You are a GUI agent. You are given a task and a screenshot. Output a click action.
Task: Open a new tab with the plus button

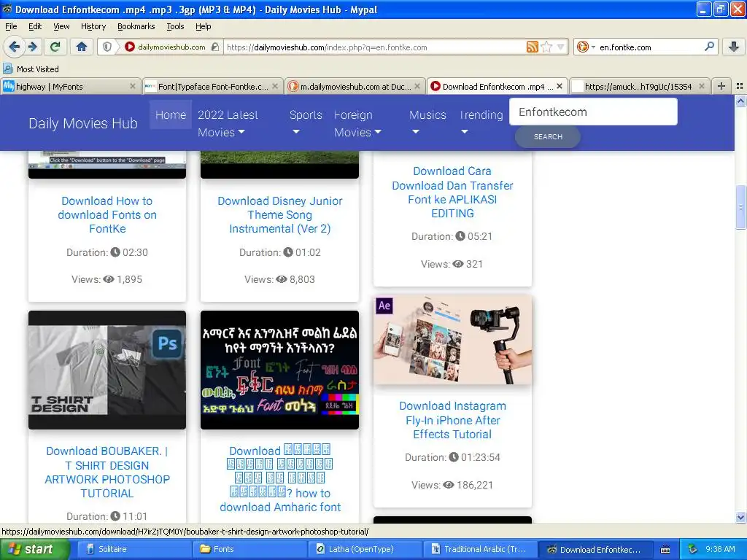pyautogui.click(x=721, y=86)
